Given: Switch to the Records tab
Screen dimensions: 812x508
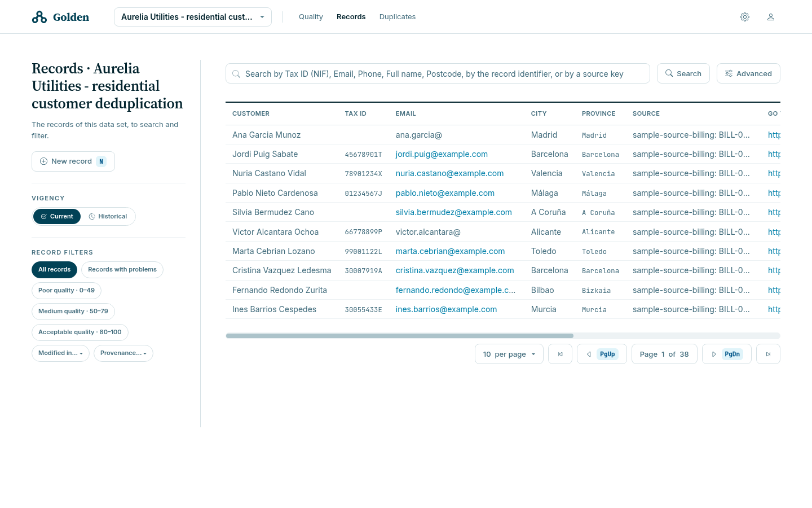Looking at the screenshot, I should click(x=351, y=17).
